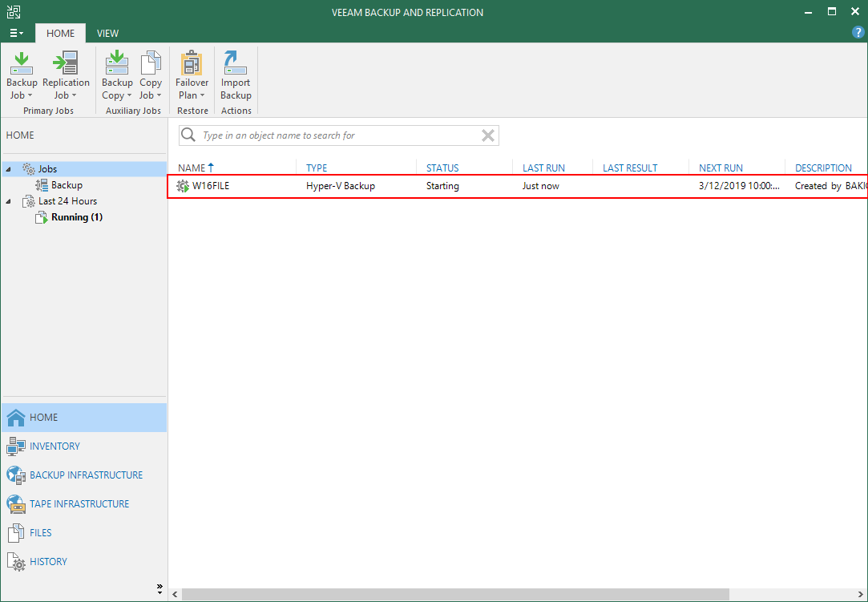Collapse the Jobs tree node
This screenshot has width=868, height=602.
tap(9, 169)
